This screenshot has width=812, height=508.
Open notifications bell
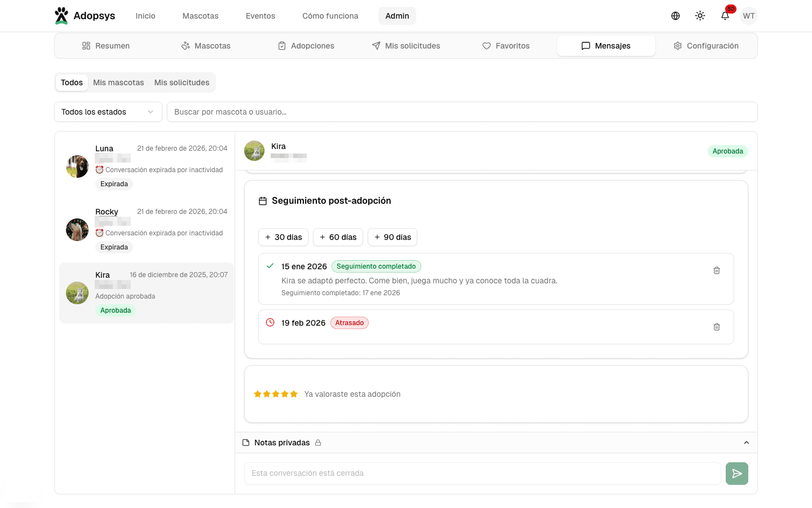725,16
